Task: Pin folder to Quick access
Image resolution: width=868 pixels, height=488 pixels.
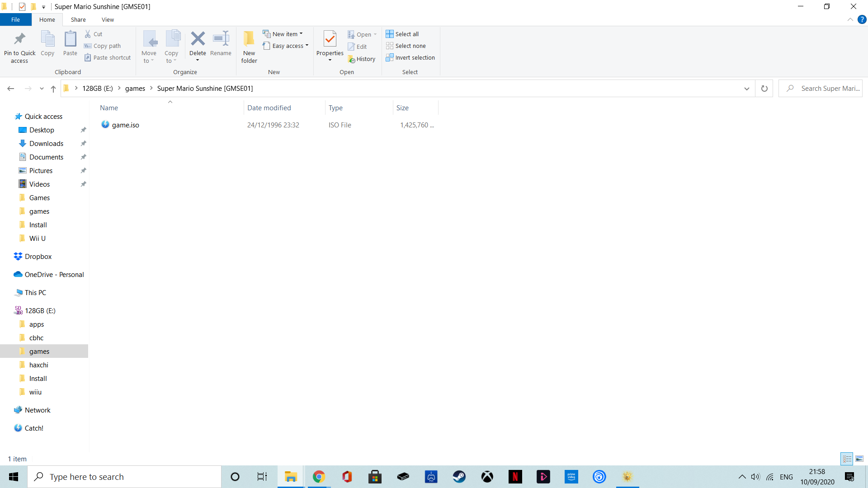Action: 19,47
